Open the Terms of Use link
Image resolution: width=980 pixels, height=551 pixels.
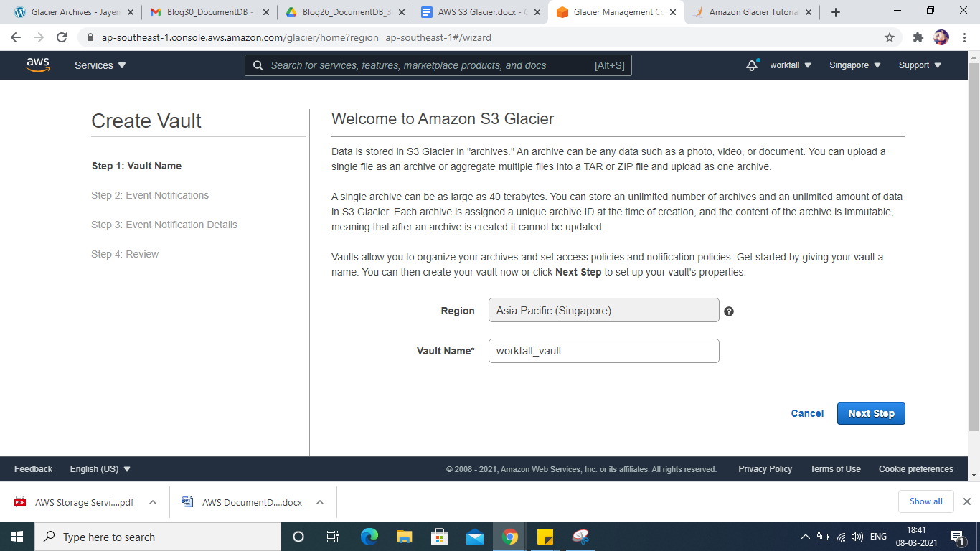[835, 469]
